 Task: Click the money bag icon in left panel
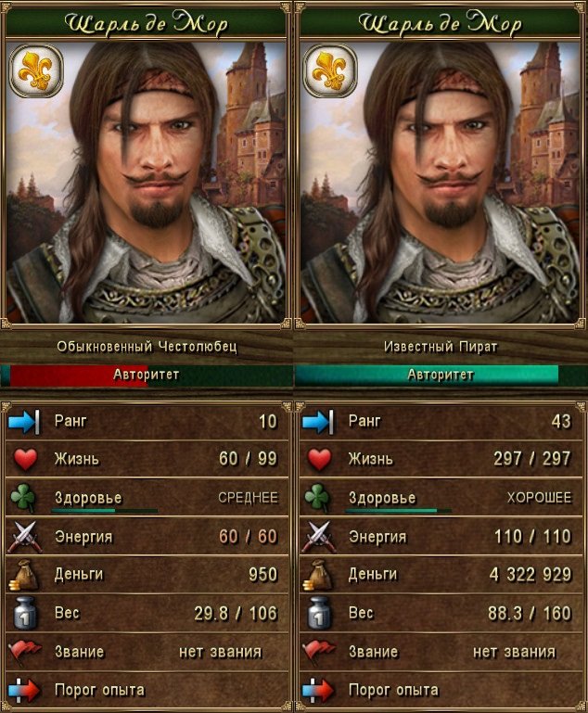pyautogui.click(x=23, y=575)
